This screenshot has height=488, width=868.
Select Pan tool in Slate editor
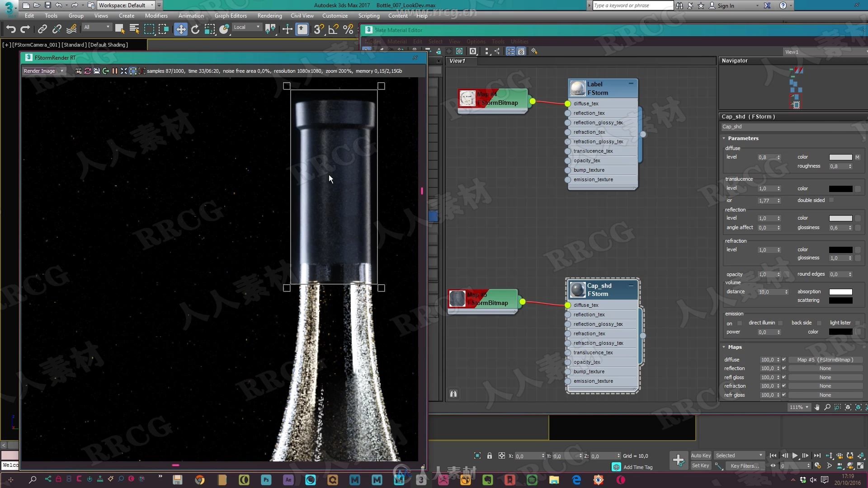click(817, 407)
